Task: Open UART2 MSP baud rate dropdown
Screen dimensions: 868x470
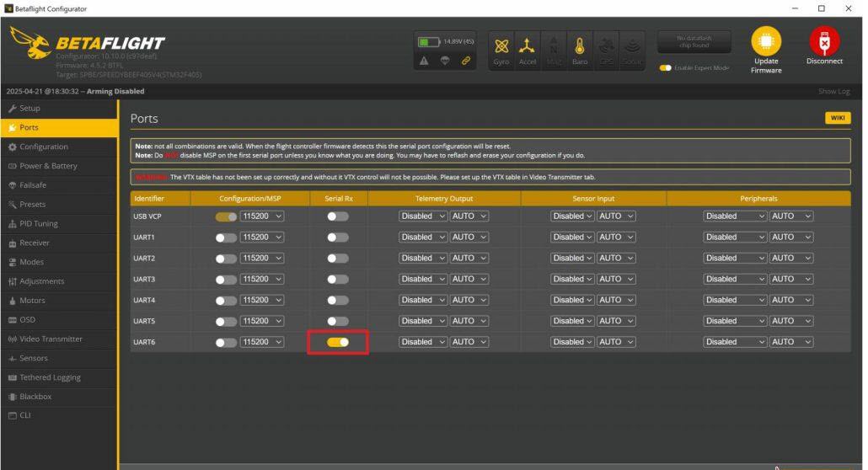Action: (x=262, y=258)
